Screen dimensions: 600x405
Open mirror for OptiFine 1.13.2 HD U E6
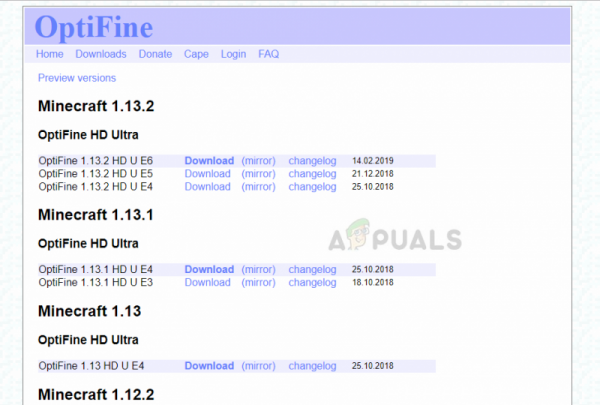[258, 161]
